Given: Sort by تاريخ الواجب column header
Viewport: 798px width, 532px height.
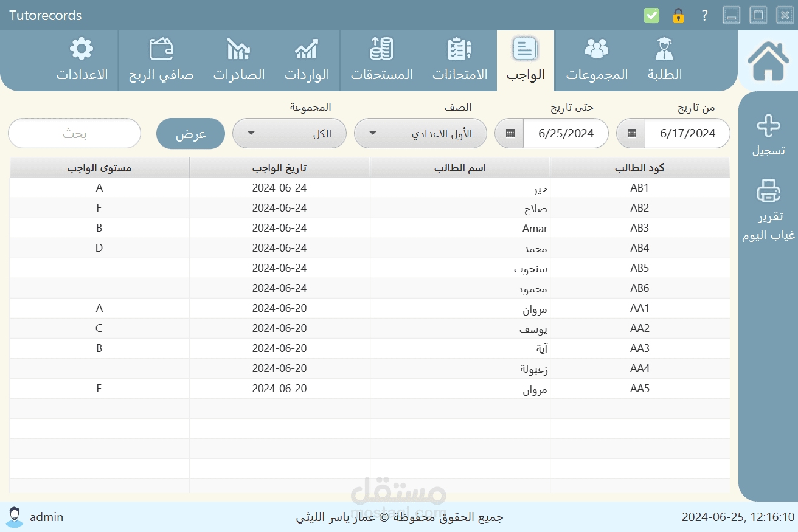Looking at the screenshot, I should (x=280, y=168).
